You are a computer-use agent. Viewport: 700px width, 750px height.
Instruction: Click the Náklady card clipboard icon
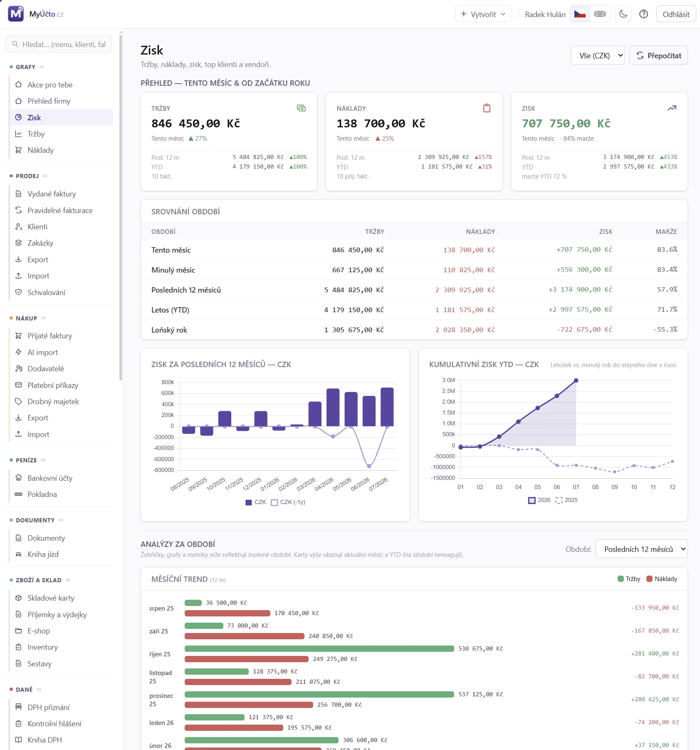coord(487,108)
